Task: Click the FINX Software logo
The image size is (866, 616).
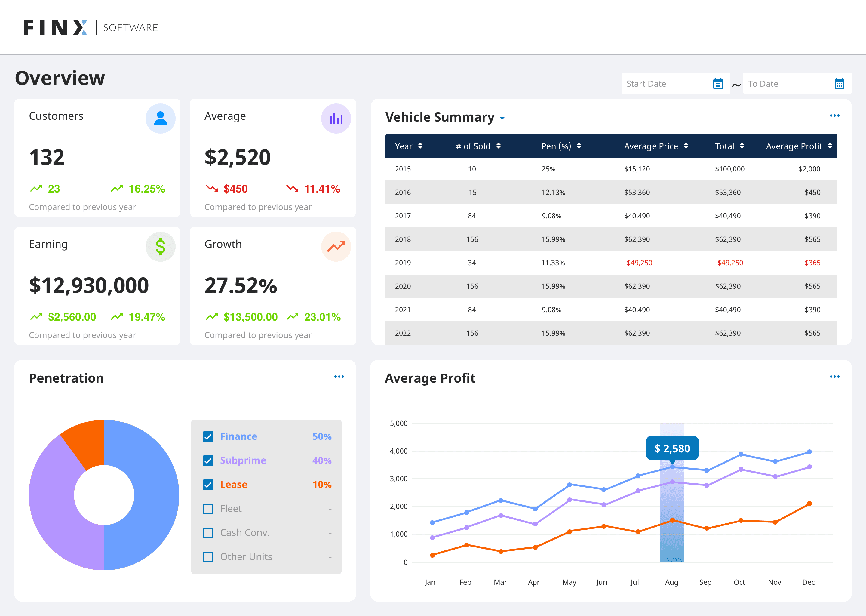Action: (91, 28)
